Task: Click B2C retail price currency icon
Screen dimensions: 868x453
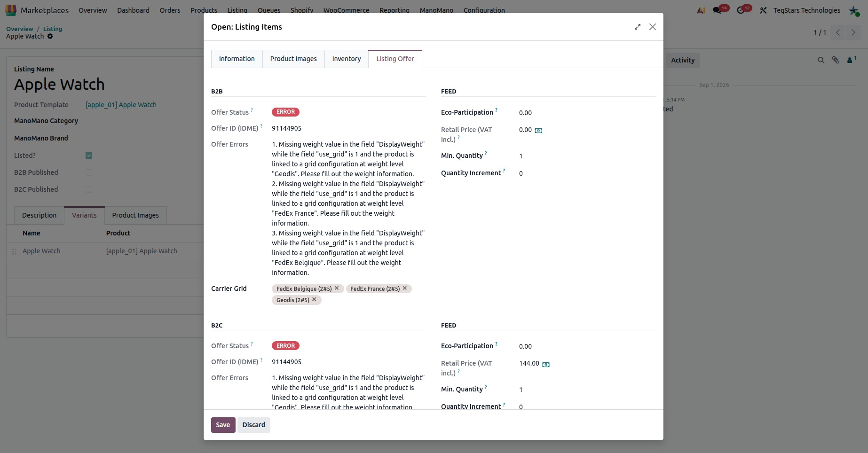Action: click(x=546, y=364)
